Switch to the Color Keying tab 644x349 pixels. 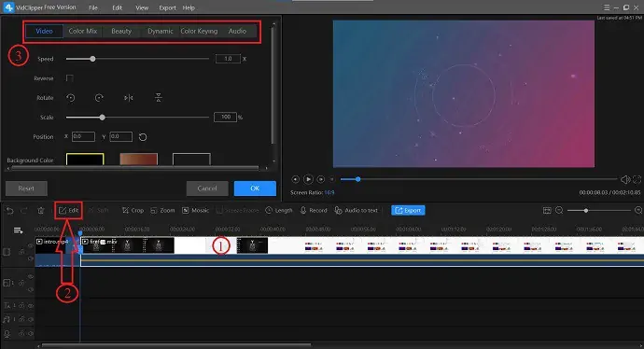(199, 31)
